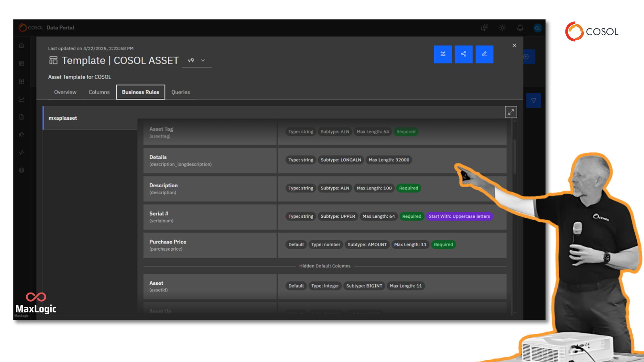Open the Home icon in left sidebar

[21, 46]
